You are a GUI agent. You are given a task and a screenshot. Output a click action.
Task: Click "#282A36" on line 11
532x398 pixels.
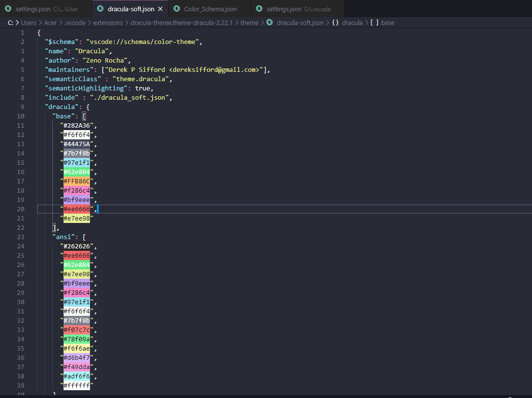[x=77, y=126]
